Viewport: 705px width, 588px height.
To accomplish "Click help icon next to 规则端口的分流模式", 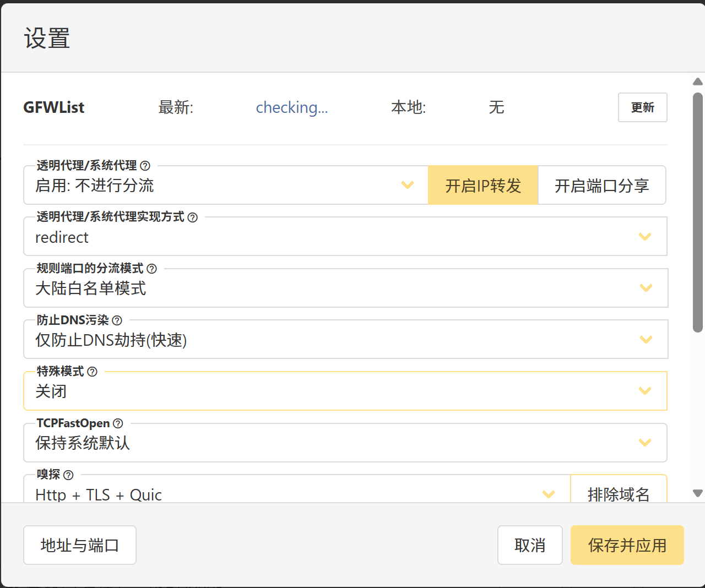I will click(x=151, y=269).
